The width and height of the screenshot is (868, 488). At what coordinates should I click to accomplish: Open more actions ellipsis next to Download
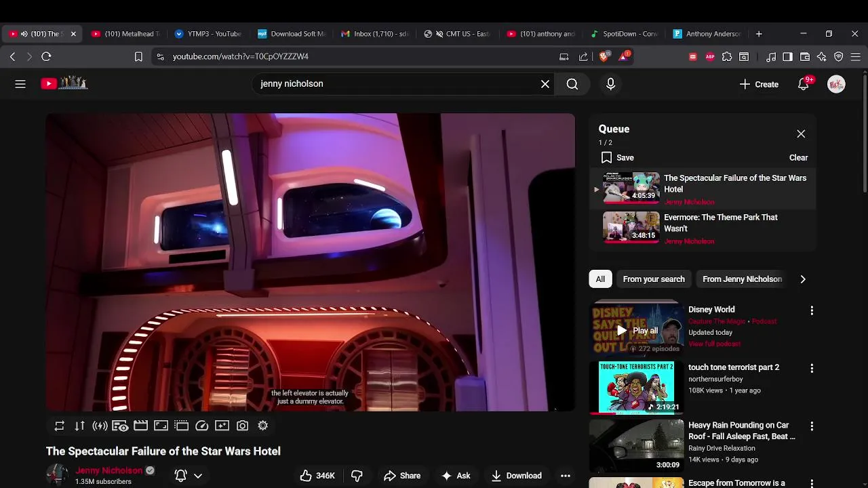point(566,476)
